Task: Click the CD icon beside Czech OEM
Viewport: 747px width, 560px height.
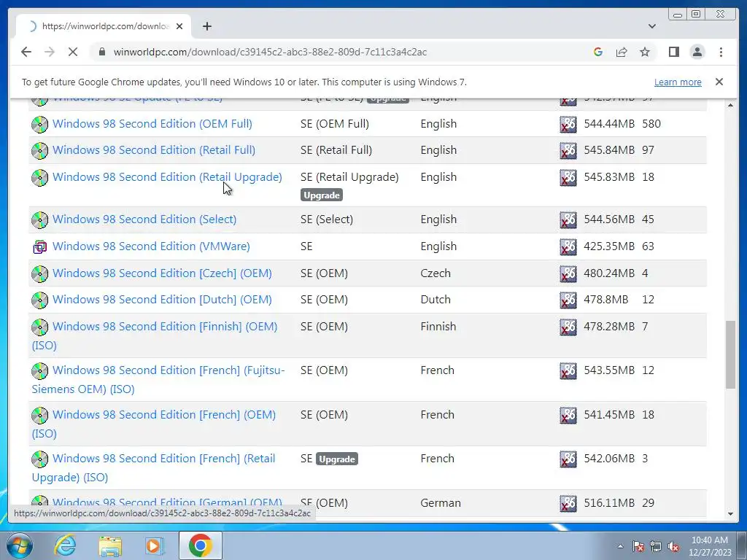Action: tap(39, 274)
